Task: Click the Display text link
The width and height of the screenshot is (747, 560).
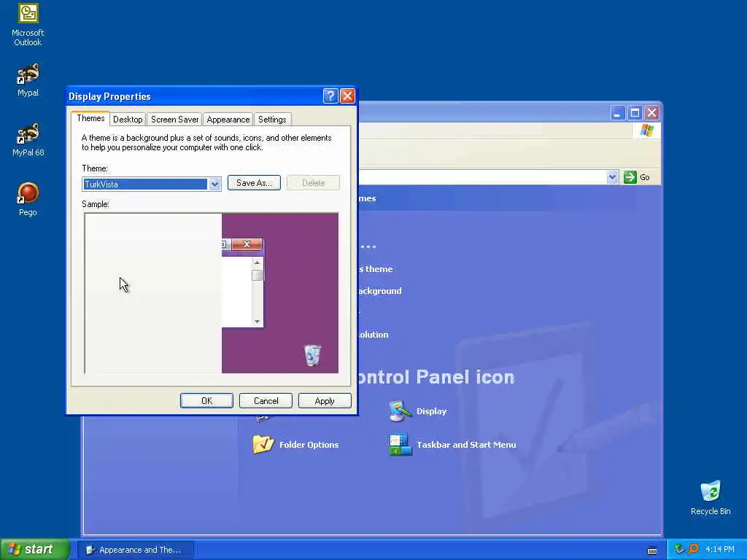Action: pos(432,411)
